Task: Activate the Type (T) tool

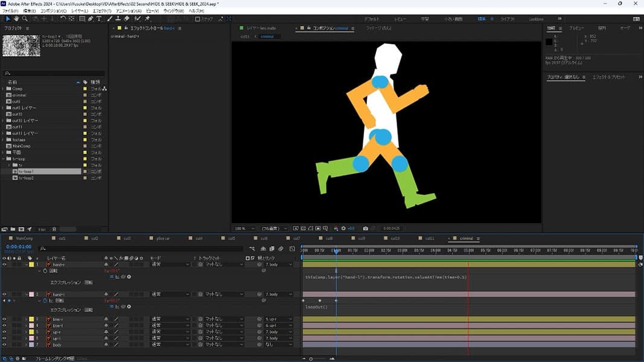Action: click(x=99, y=19)
